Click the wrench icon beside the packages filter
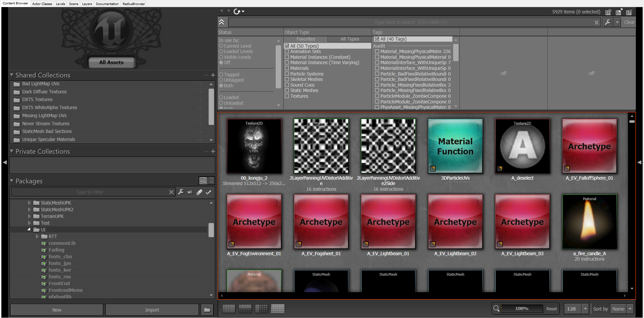The width and height of the screenshot is (644, 318). (x=181, y=192)
